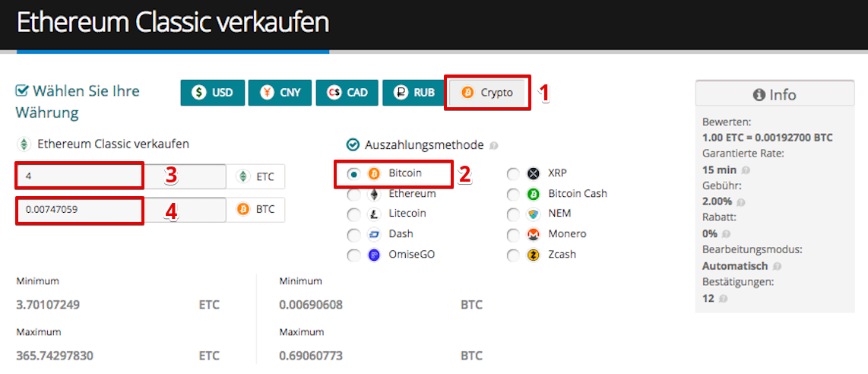Image resolution: width=868 pixels, height=374 pixels.
Task: Click the ruble icon on the RUB button
Action: pyautogui.click(x=401, y=93)
